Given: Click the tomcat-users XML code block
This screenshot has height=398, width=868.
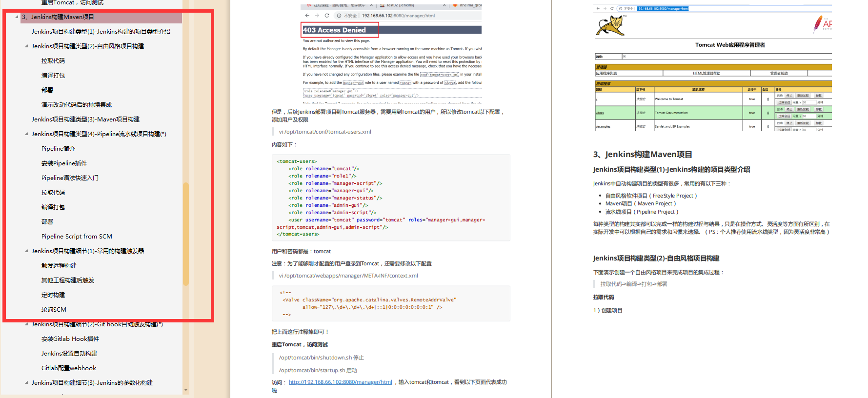Looking at the screenshot, I should click(x=391, y=198).
